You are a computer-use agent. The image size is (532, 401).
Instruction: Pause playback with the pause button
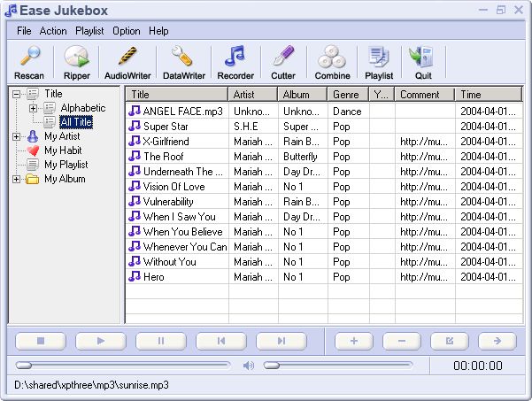click(x=161, y=341)
